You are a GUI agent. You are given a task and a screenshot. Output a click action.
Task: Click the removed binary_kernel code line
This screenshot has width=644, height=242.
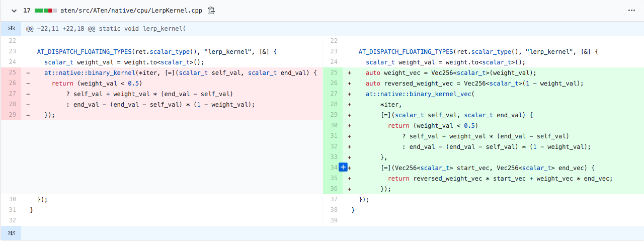180,73
